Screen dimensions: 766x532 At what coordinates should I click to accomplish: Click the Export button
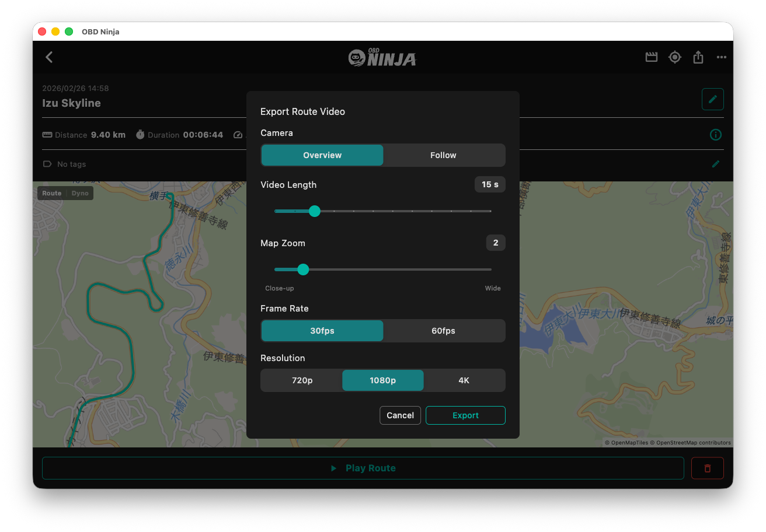[465, 415]
